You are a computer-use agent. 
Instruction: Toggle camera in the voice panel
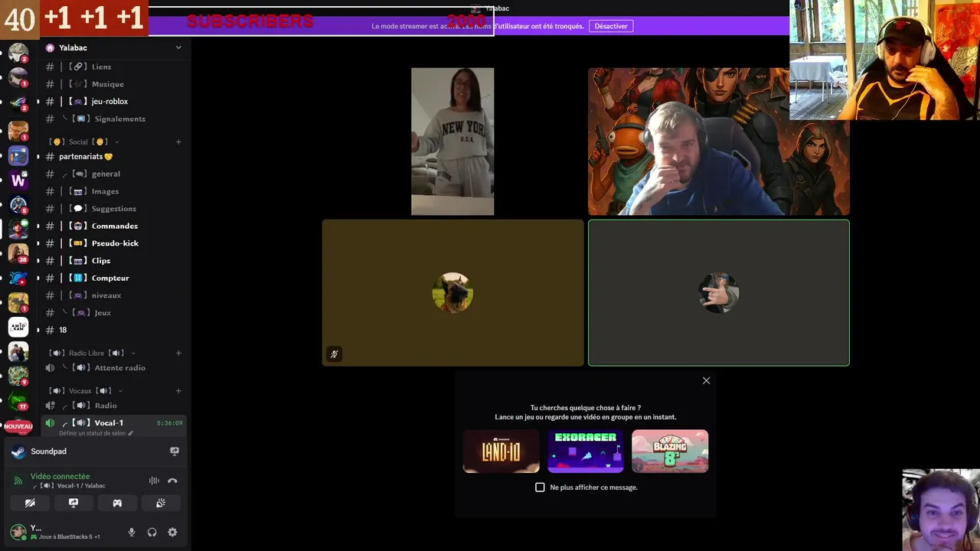tap(30, 503)
